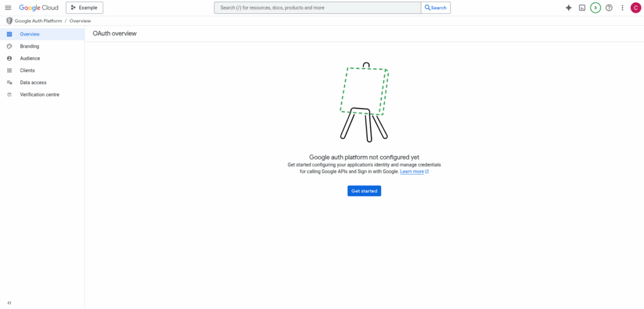This screenshot has width=644, height=309.
Task: Click the Overview sidebar icon
Action: click(9, 34)
